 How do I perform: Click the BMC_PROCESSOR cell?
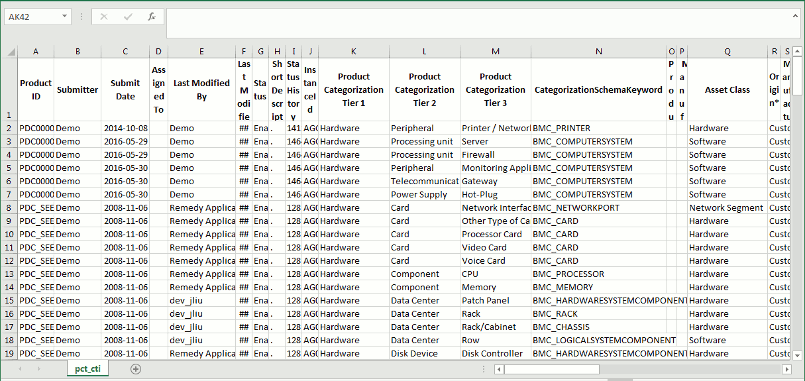[599, 274]
